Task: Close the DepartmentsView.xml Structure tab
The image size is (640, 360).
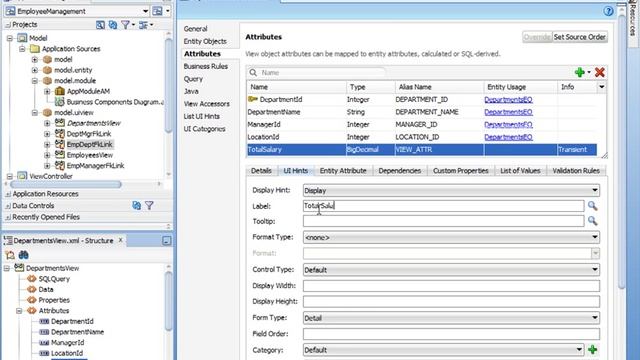Action: click(x=120, y=240)
